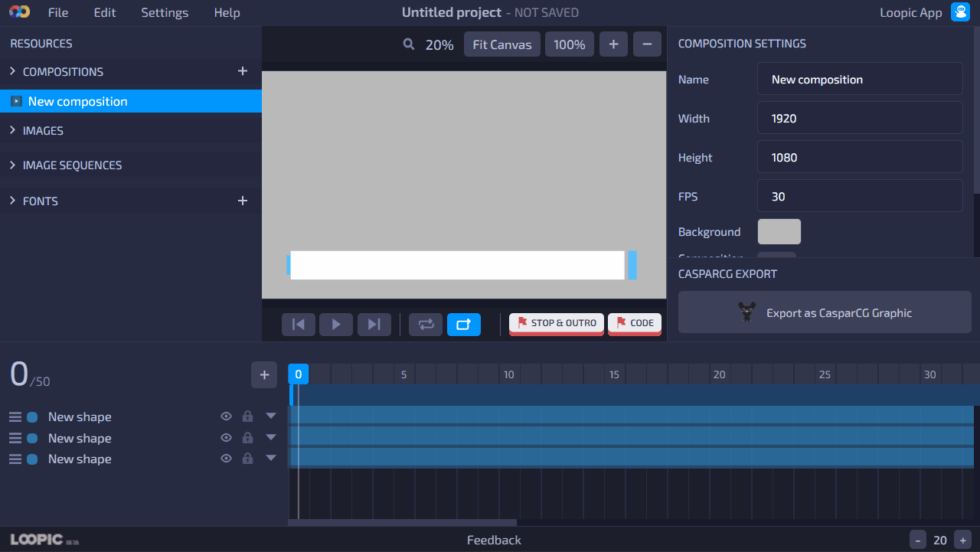Hide the first New shape layer

(226, 416)
